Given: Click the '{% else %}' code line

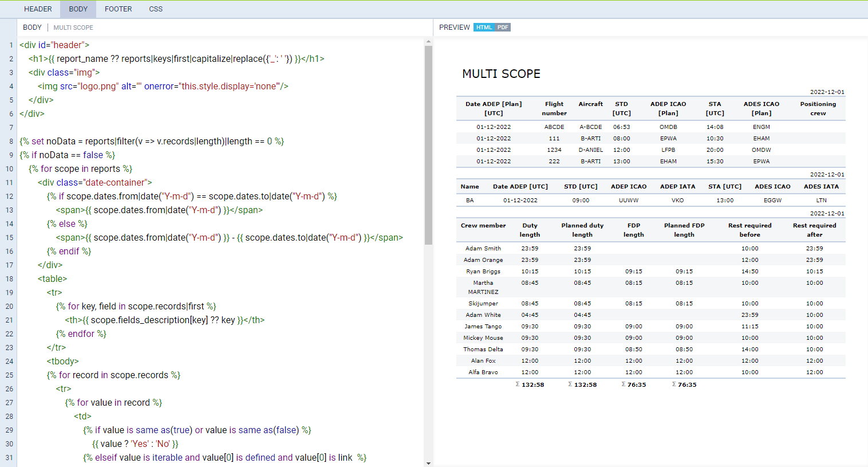Looking at the screenshot, I should tap(68, 223).
